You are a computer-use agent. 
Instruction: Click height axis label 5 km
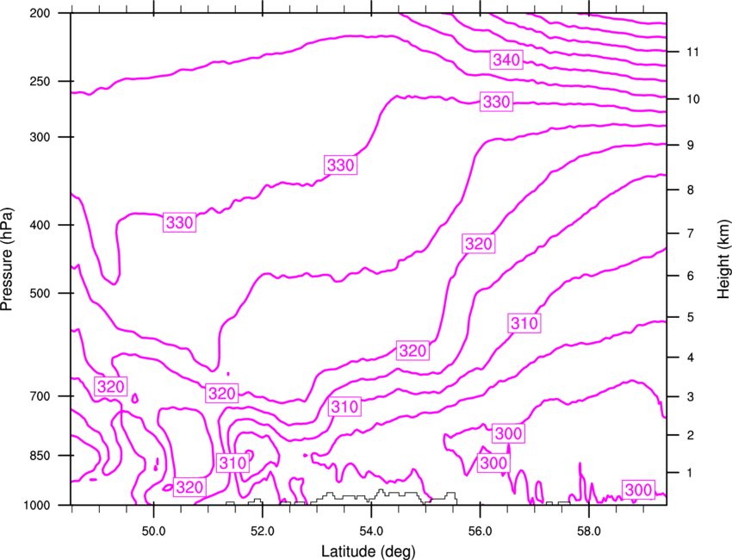[x=691, y=318]
